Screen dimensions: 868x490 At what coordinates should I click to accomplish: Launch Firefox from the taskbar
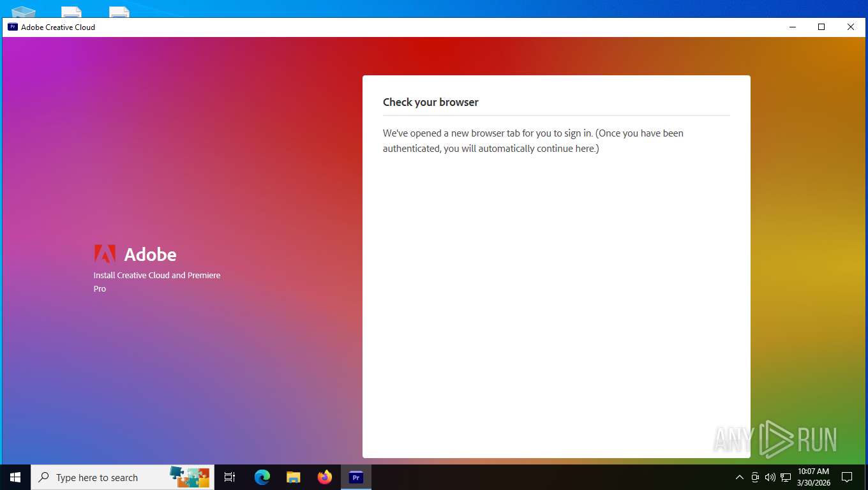pyautogui.click(x=325, y=477)
